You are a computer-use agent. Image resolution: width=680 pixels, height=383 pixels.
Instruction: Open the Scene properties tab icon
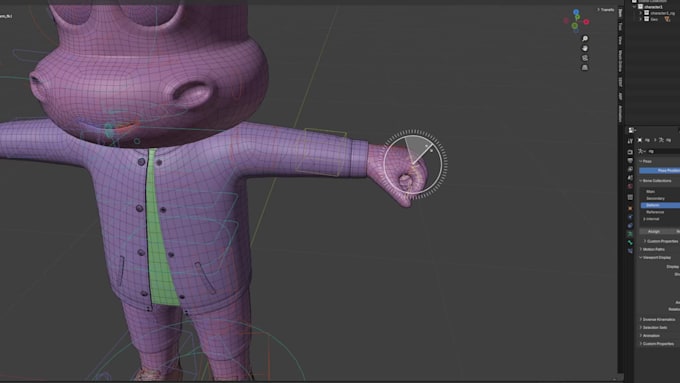(630, 177)
